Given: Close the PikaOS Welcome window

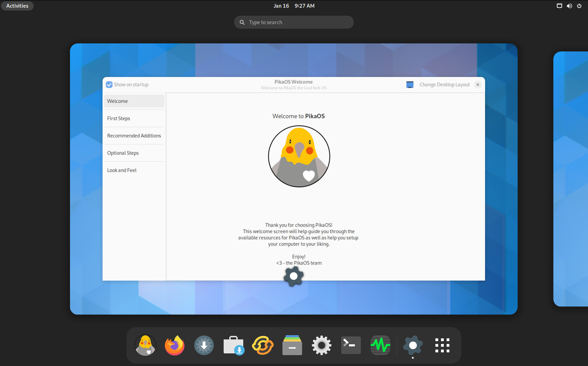Looking at the screenshot, I should tap(478, 85).
